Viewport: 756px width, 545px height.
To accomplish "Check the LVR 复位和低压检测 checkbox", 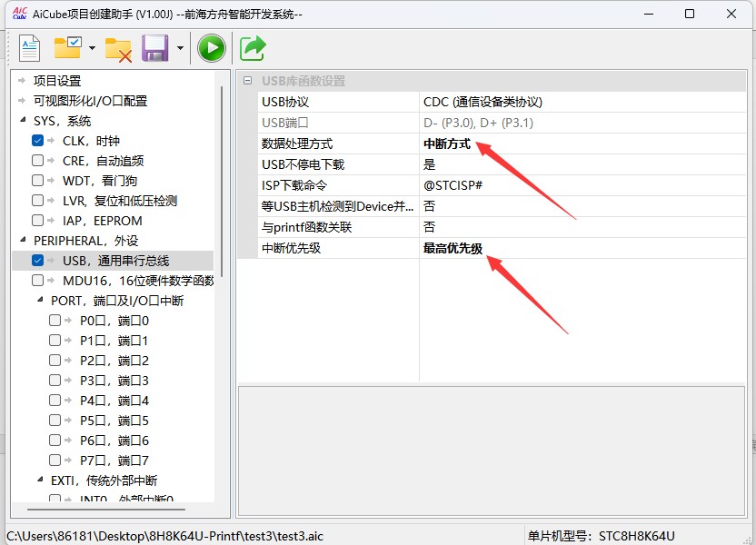I will tap(37, 201).
